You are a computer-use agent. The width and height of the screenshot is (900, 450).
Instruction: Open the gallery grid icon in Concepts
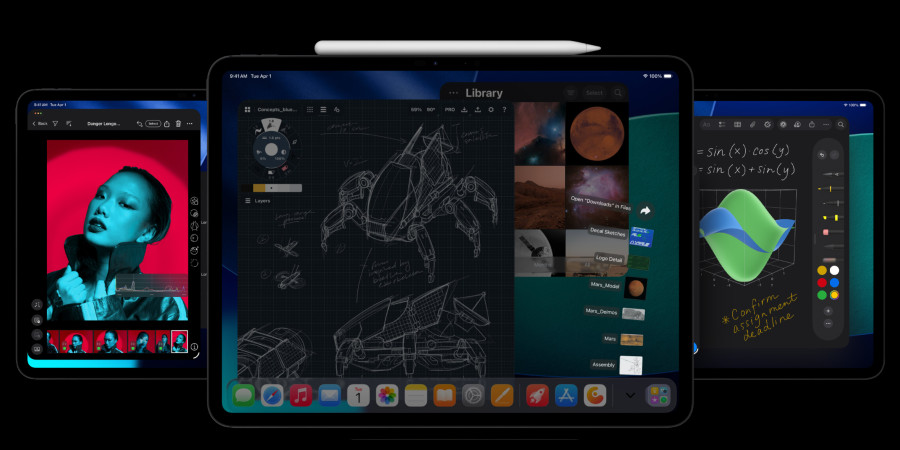(247, 110)
